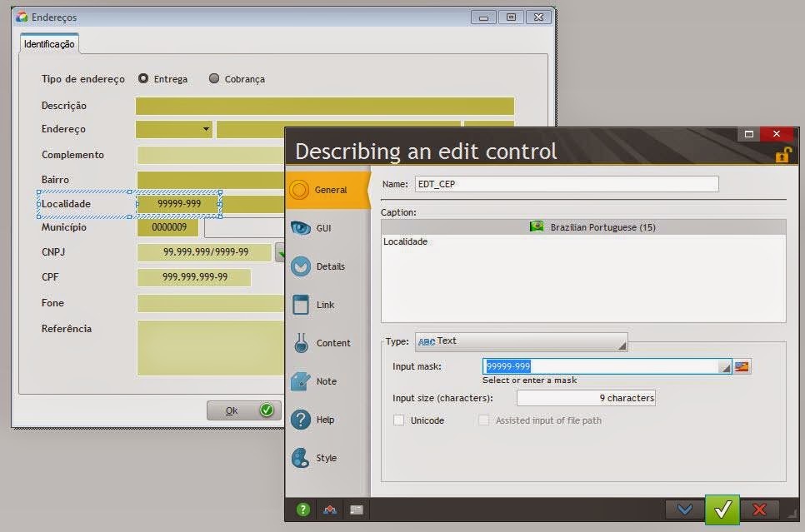Click the Input mask field with 99999-999
The height and width of the screenshot is (532, 805).
pos(601,366)
